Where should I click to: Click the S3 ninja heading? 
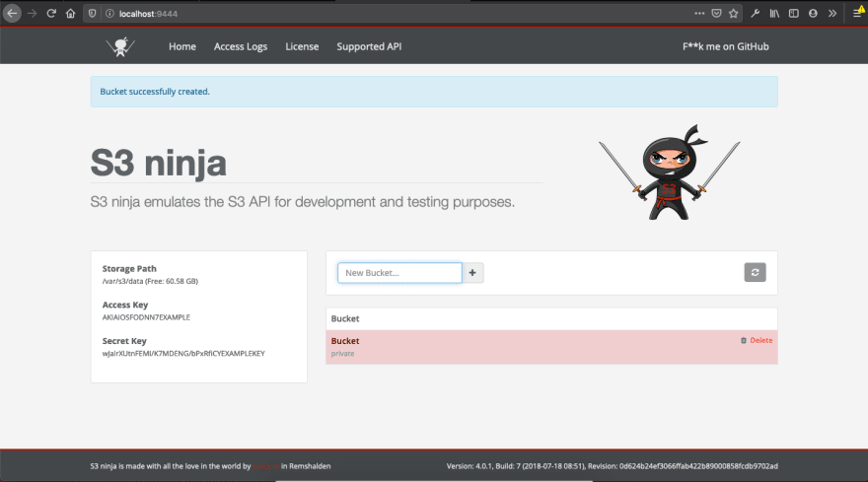coord(159,164)
